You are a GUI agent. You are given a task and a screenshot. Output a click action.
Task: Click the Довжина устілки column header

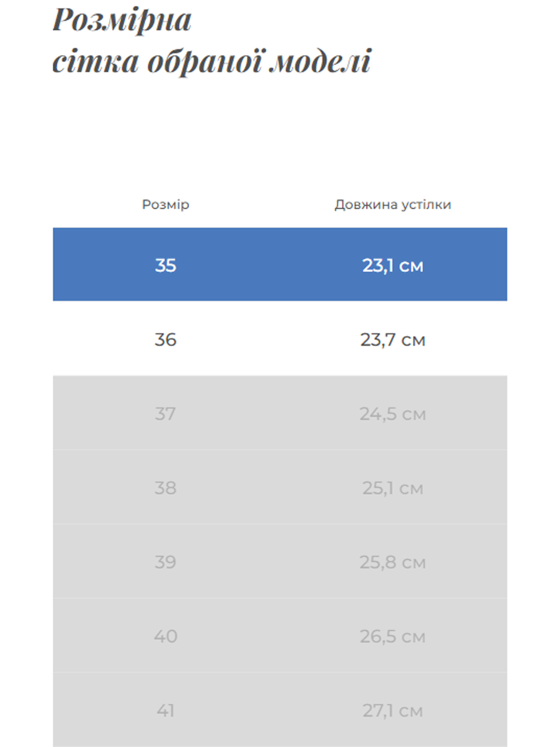click(392, 204)
